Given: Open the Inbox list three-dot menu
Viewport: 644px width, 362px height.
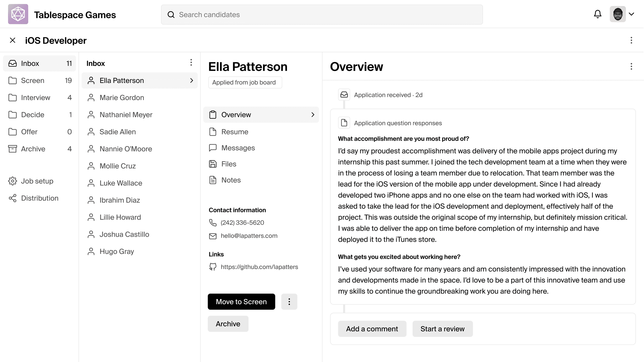Looking at the screenshot, I should [191, 63].
